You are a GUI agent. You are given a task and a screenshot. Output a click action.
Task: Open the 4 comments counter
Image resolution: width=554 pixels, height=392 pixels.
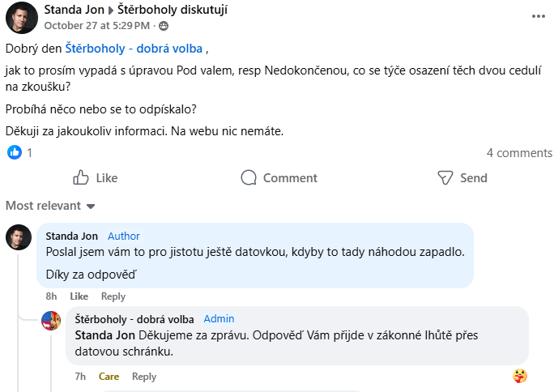coord(519,153)
